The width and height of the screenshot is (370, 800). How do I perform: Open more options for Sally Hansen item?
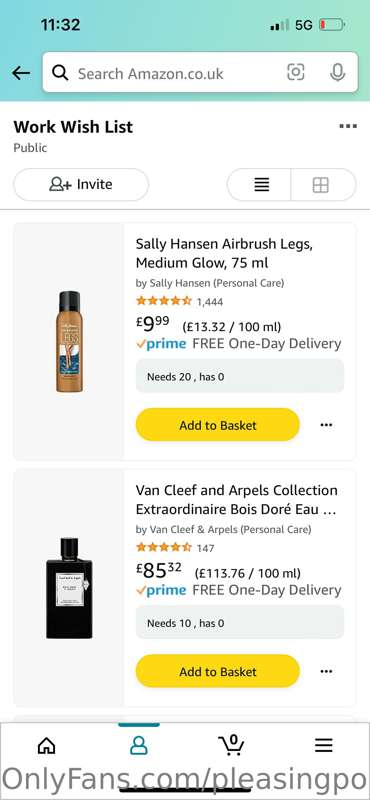point(326,424)
